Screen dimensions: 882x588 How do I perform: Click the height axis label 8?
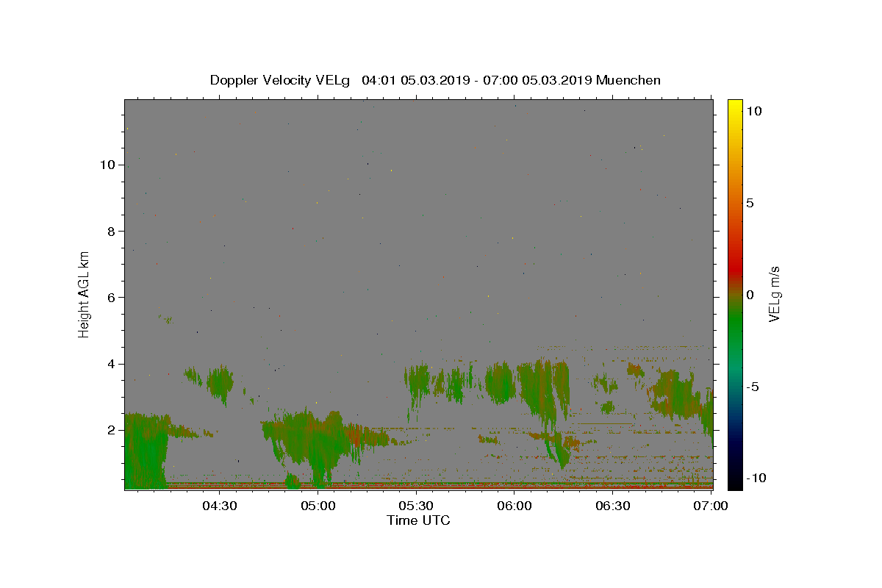click(112, 231)
